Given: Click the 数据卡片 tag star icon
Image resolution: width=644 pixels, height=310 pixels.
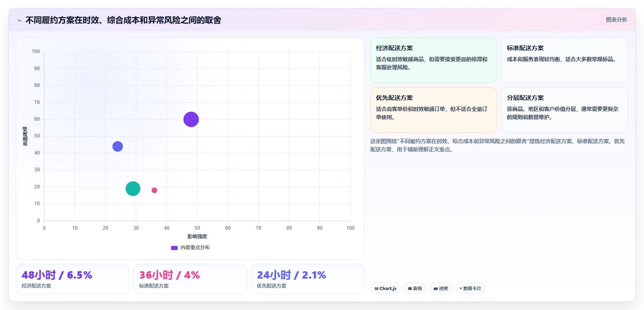Looking at the screenshot, I should tap(461, 288).
